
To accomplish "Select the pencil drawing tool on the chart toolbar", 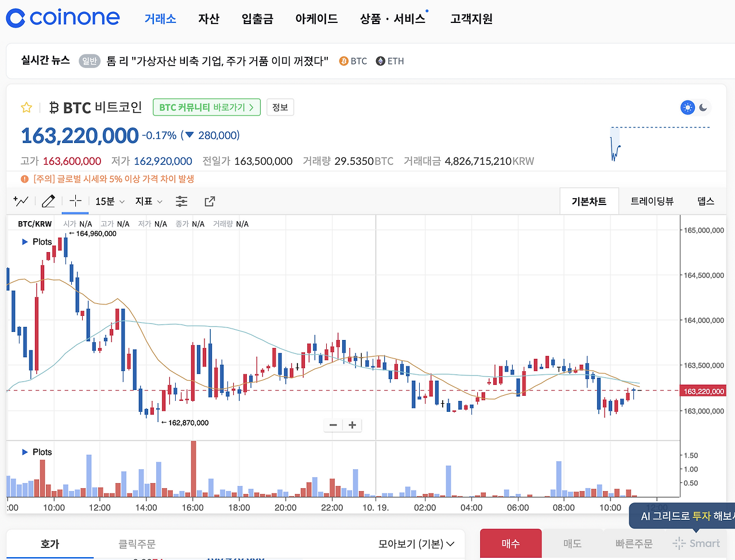I will 48,201.
